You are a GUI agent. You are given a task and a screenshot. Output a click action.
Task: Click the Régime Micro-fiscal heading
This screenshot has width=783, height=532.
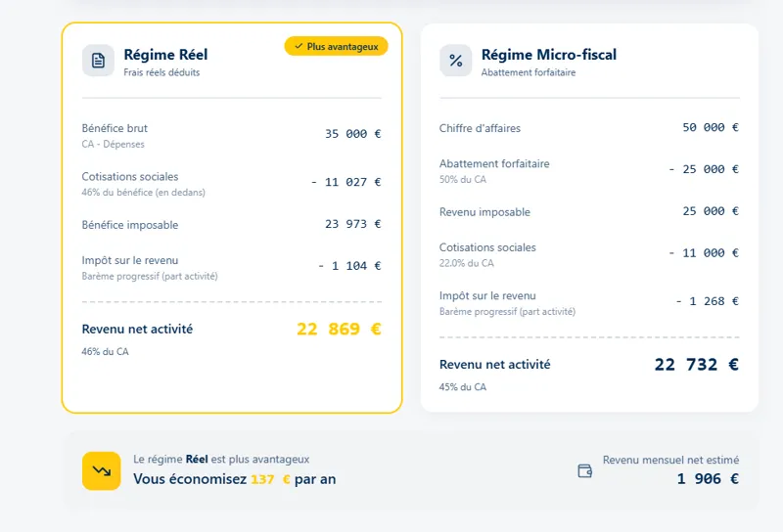tap(548, 55)
